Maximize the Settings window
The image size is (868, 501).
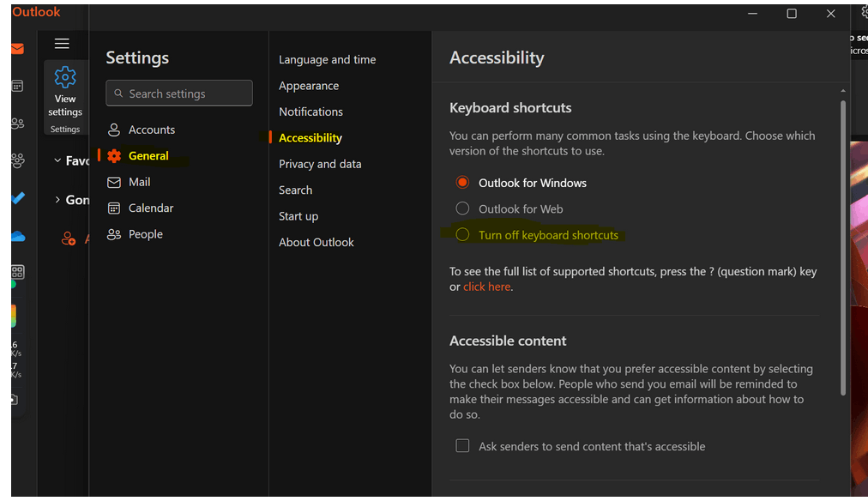tap(792, 14)
